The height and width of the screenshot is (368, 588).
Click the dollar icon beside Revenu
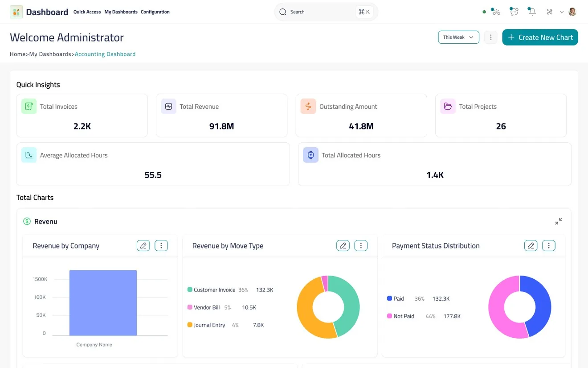click(27, 221)
